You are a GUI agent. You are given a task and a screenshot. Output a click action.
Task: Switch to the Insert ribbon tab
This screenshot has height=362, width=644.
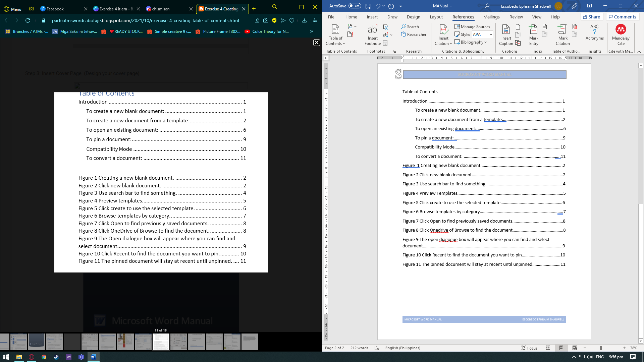click(x=372, y=17)
